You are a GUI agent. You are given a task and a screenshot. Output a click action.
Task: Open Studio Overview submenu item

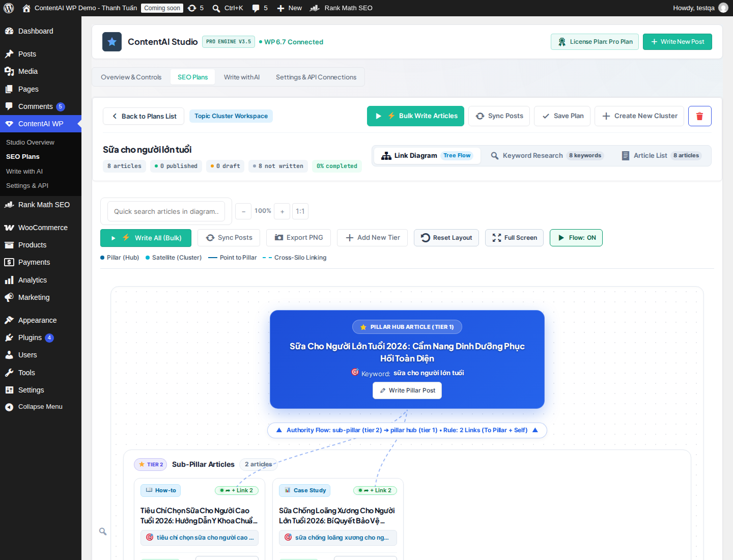(x=41, y=143)
